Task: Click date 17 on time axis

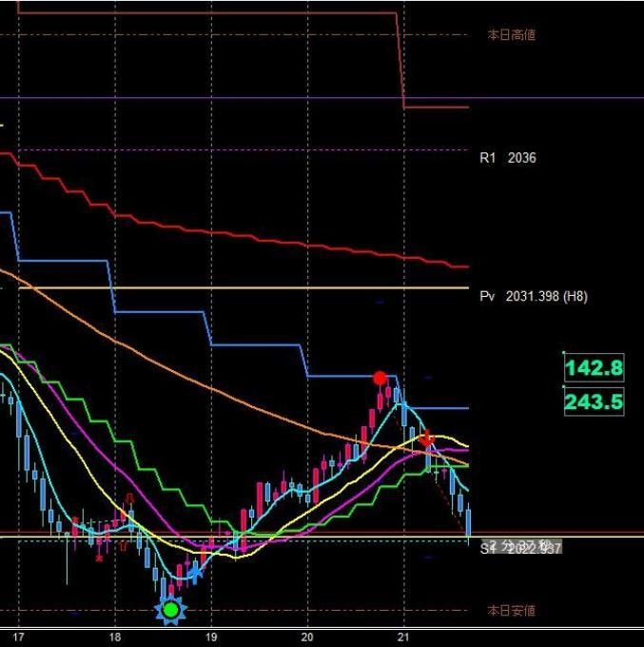Action: point(18,637)
